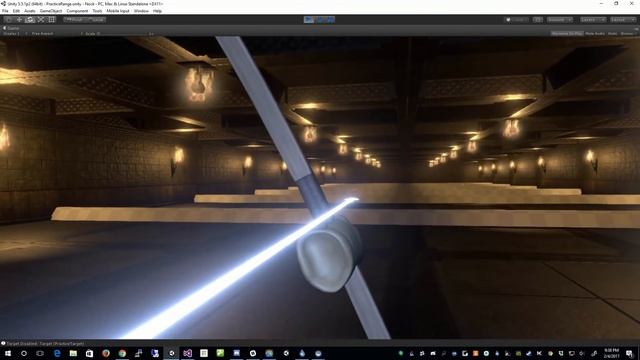This screenshot has height=360, width=640.
Task: Open the Tools menu
Action: (97, 11)
